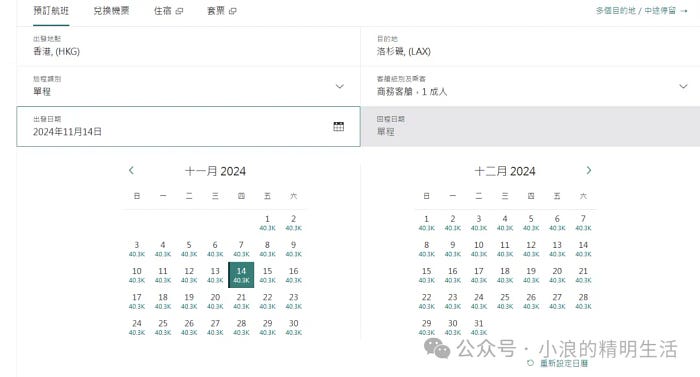
Task: Select December 16 in the calendar
Action: (x=453, y=275)
